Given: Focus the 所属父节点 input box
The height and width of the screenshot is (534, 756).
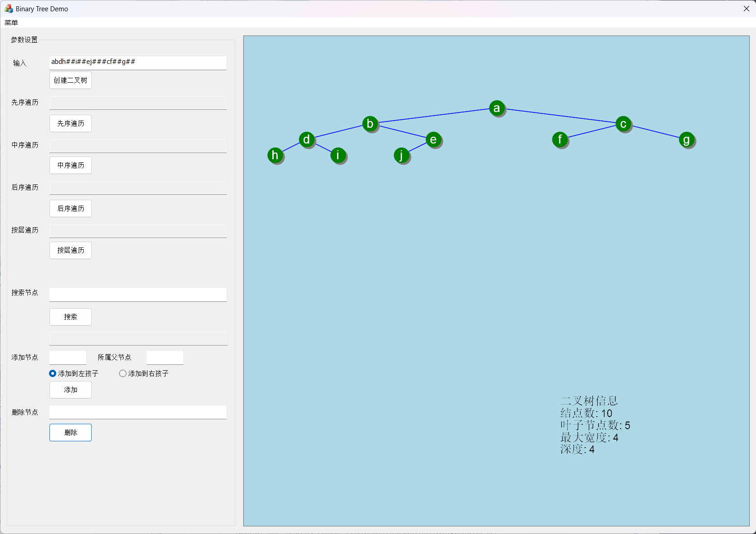Looking at the screenshot, I should 165,358.
